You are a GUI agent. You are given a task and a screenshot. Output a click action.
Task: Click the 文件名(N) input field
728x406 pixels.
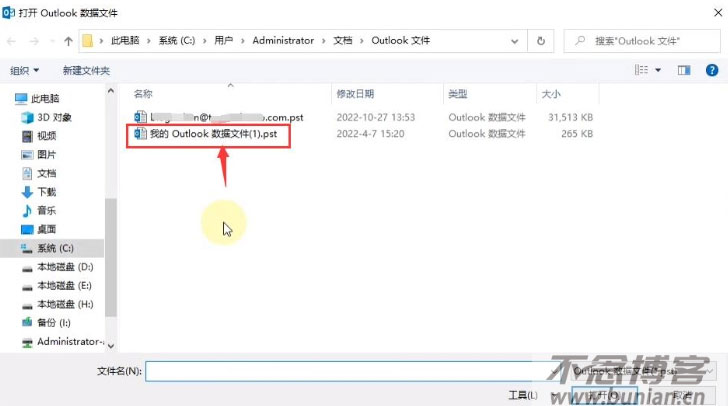[353, 371]
